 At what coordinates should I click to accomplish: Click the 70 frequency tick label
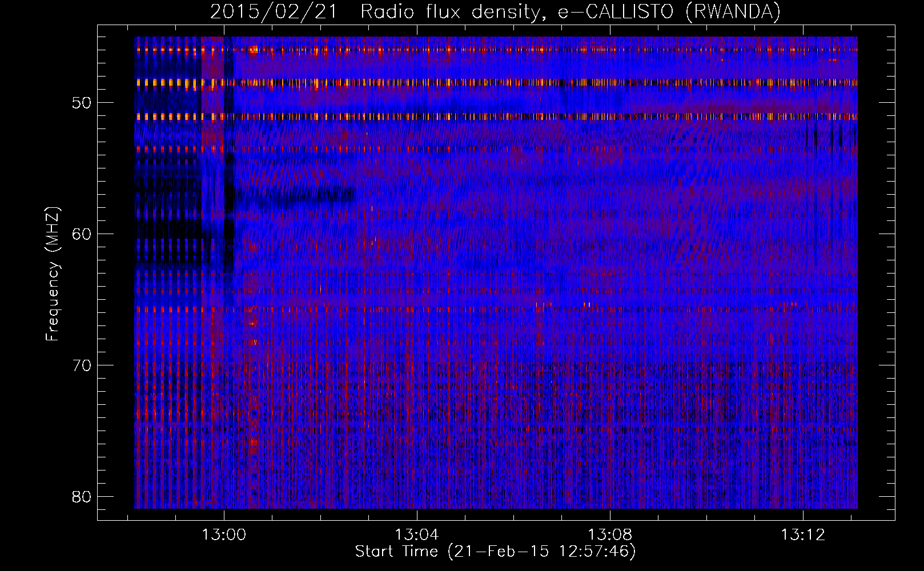coord(82,365)
